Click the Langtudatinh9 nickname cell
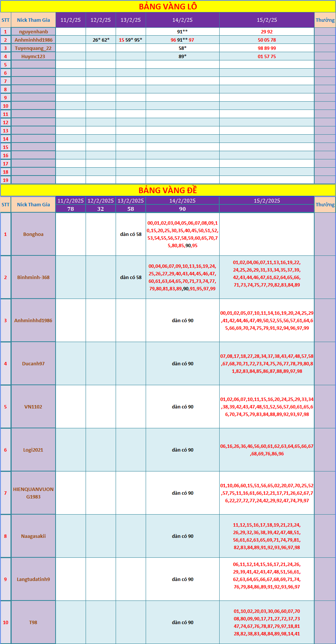Screen dimensions: 336x644 point(33,579)
